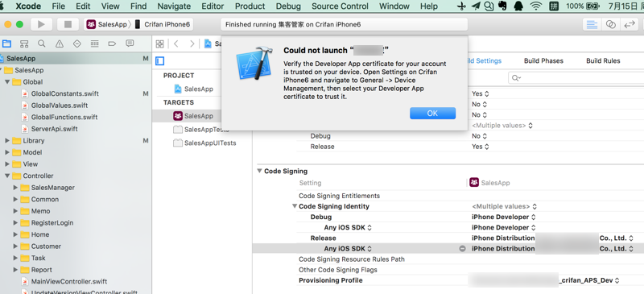Open the Debug iPhone Developer dropdown

pos(504,217)
